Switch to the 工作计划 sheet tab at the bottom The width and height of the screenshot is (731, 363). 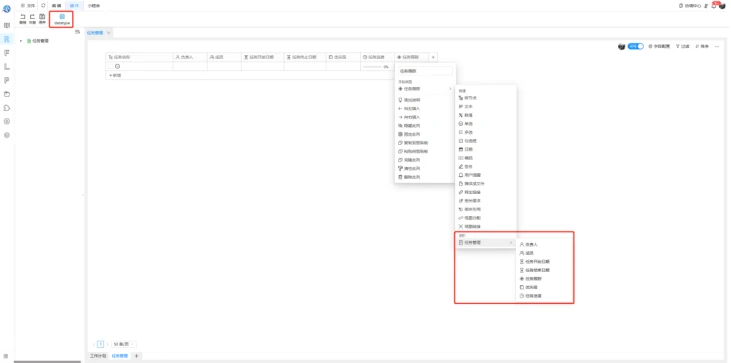pyautogui.click(x=98, y=356)
